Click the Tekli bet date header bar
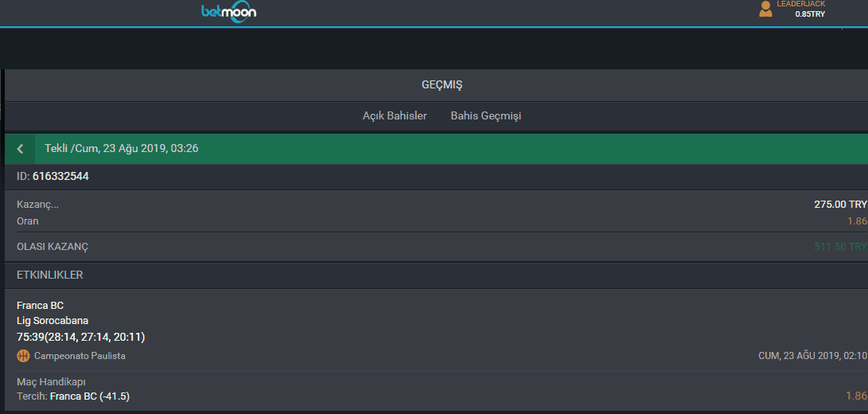The image size is (868, 414). coord(436,149)
